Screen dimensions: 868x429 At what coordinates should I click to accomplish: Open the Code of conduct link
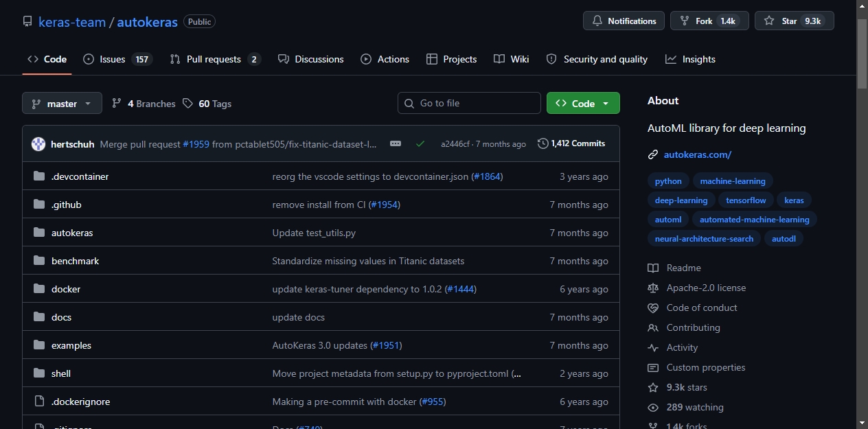(693, 308)
